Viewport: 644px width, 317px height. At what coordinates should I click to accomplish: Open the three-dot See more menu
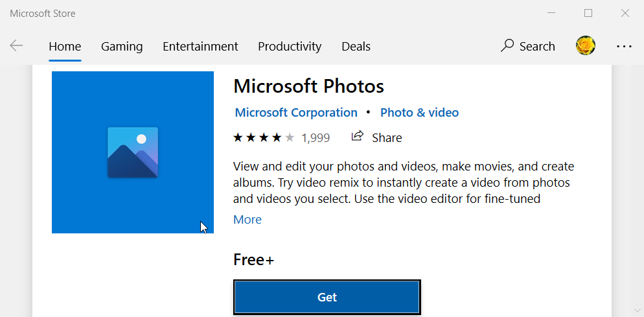tap(625, 47)
